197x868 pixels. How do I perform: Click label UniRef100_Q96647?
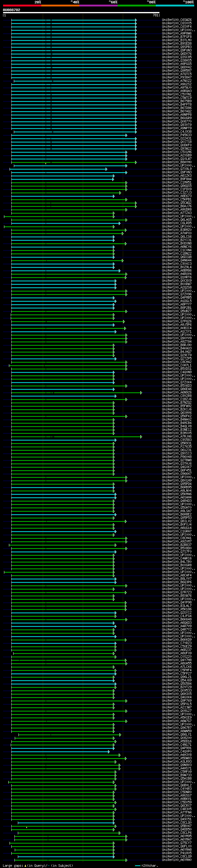(177, 474)
